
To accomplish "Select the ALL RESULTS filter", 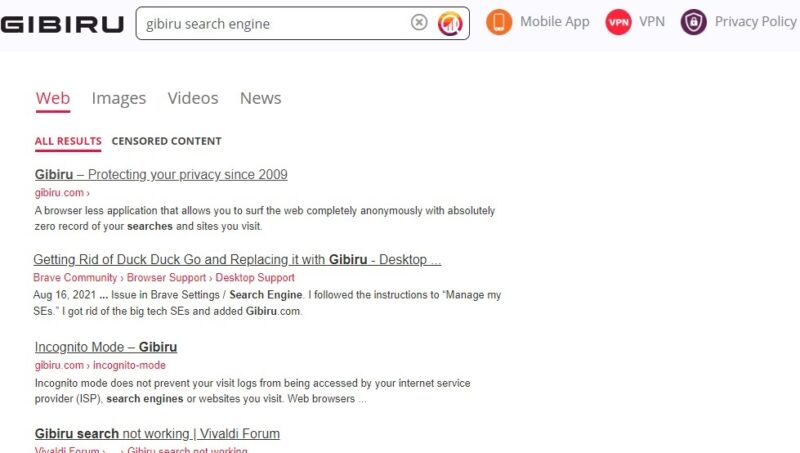I will [x=68, y=141].
